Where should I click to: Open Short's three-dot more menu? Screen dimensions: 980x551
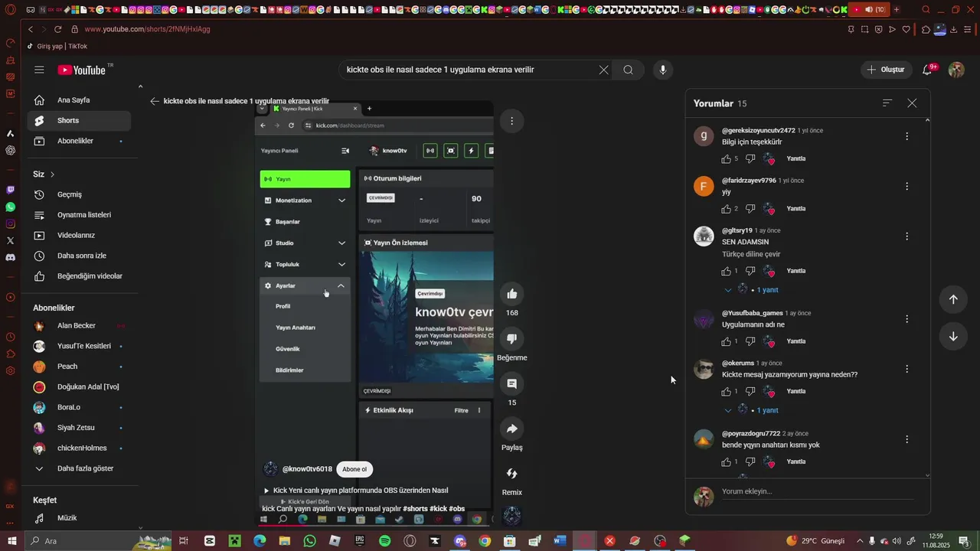point(511,120)
